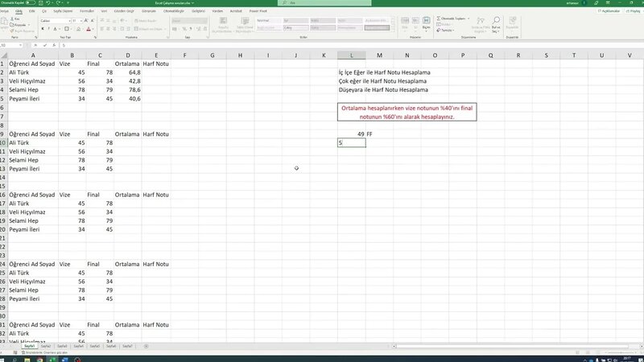Click the increase font size icon
Screen dimensions: 644x362
(x=86, y=21)
